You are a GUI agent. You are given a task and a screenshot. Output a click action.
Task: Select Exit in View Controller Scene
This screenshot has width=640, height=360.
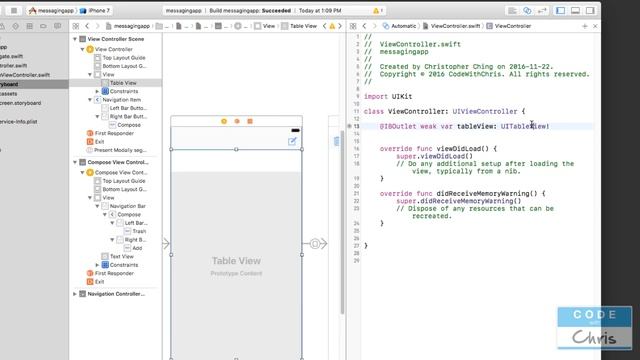tap(96, 142)
